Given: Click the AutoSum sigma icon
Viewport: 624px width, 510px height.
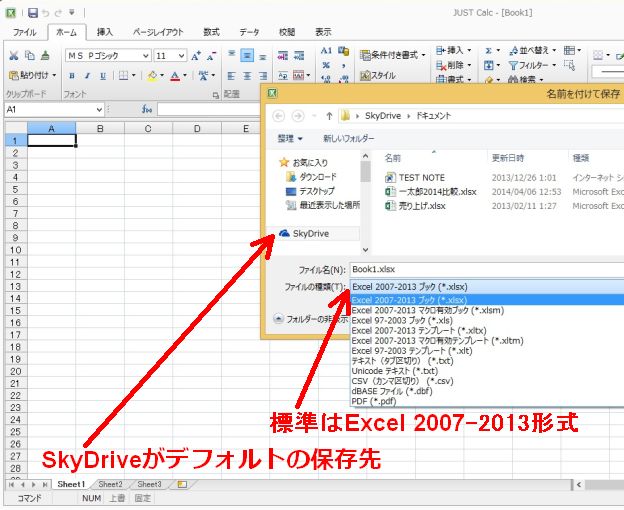Looking at the screenshot, I should (489, 51).
